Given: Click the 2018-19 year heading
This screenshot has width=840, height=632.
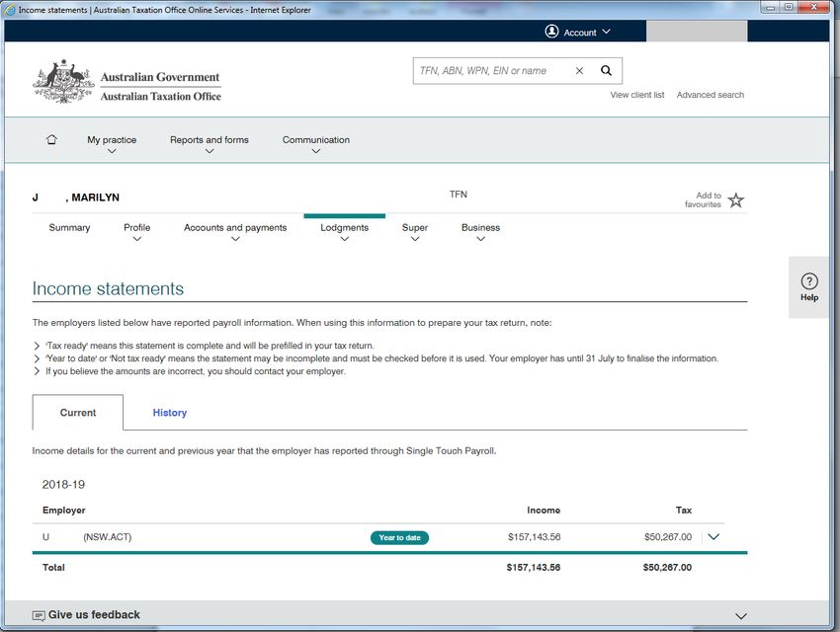Looking at the screenshot, I should (64, 485).
